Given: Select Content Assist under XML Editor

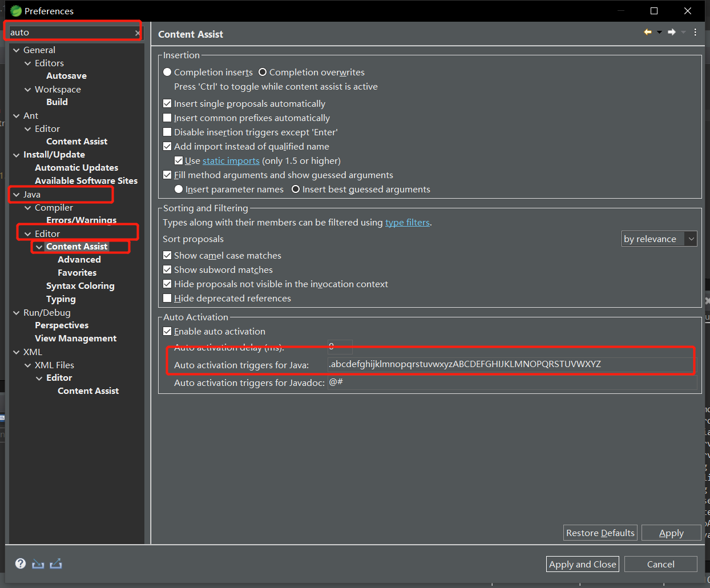Looking at the screenshot, I should pos(88,390).
